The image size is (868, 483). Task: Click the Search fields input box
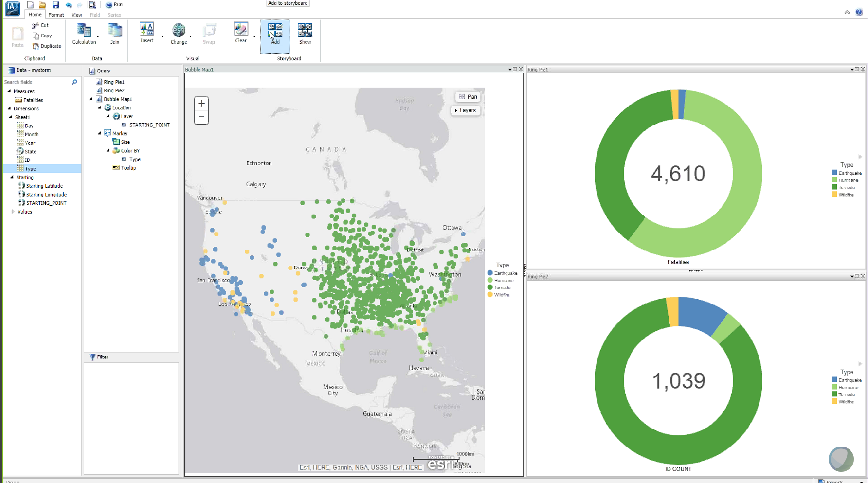(36, 82)
